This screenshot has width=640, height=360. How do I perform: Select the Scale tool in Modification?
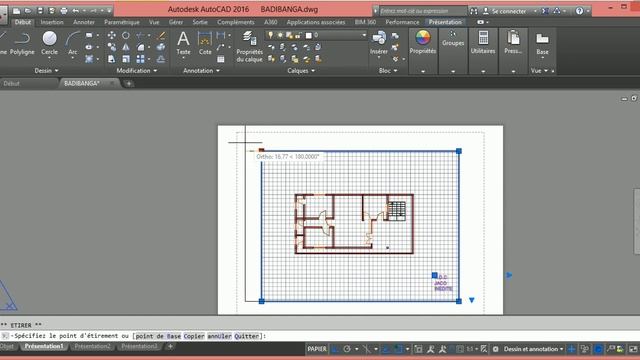(x=126, y=59)
